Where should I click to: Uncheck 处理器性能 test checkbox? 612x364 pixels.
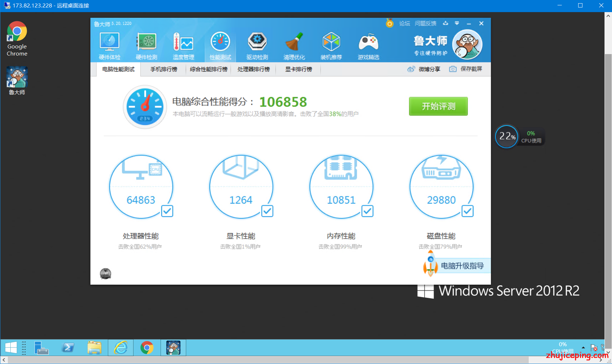point(167,211)
